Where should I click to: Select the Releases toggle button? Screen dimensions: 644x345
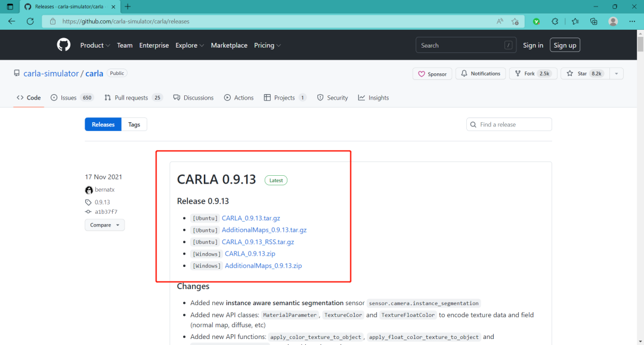103,125
